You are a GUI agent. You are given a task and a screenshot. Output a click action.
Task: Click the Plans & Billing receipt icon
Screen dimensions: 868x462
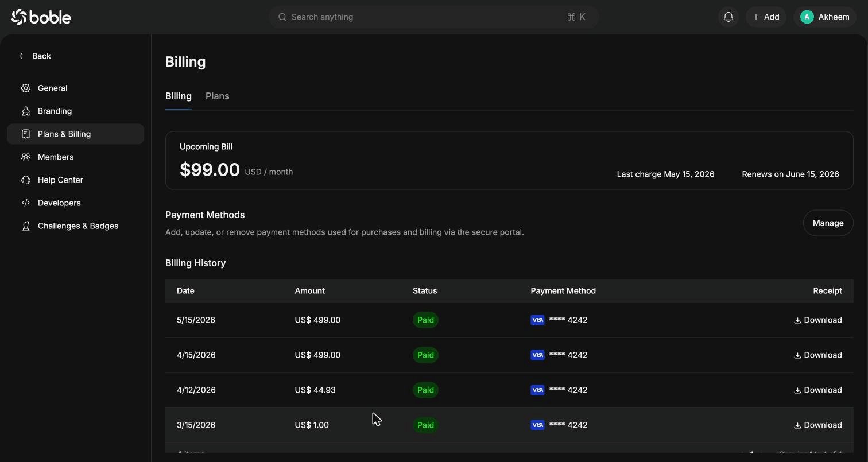26,134
